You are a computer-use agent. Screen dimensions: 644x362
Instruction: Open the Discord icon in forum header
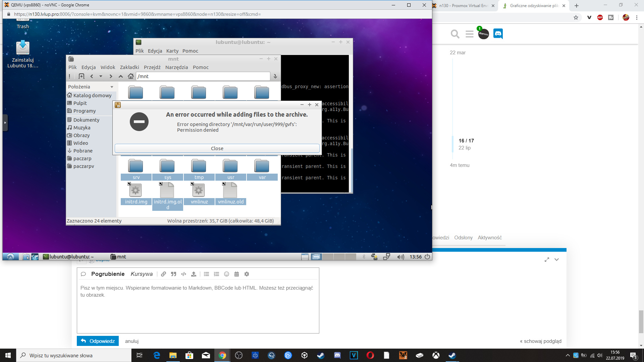click(x=498, y=34)
